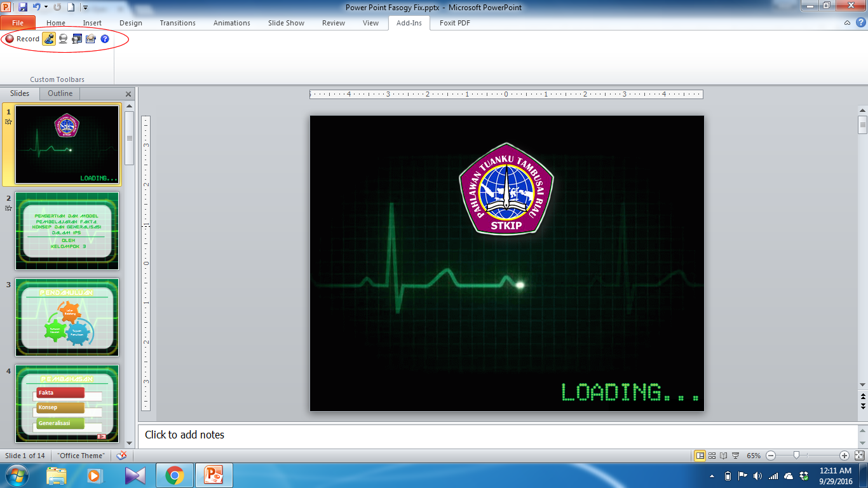This screenshot has height=488, width=868.
Task: Click the slide thumbnail panel scroll down arrow
Action: (x=130, y=443)
